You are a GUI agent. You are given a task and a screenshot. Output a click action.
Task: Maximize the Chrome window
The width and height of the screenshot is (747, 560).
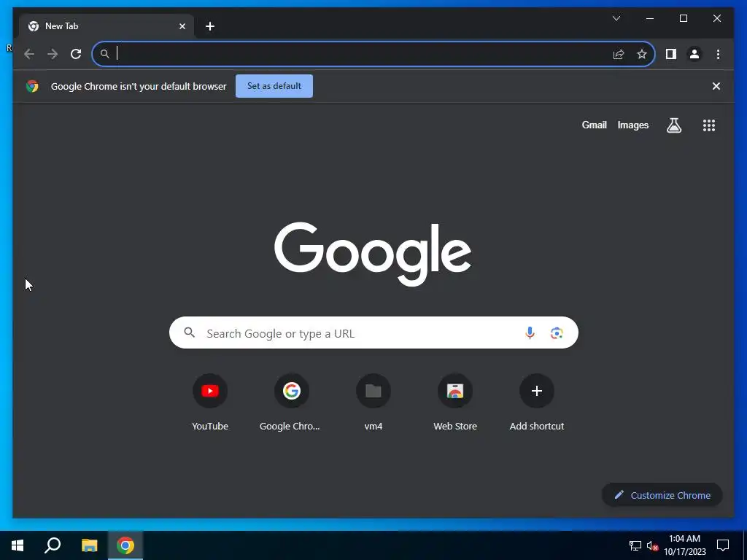[x=683, y=18]
